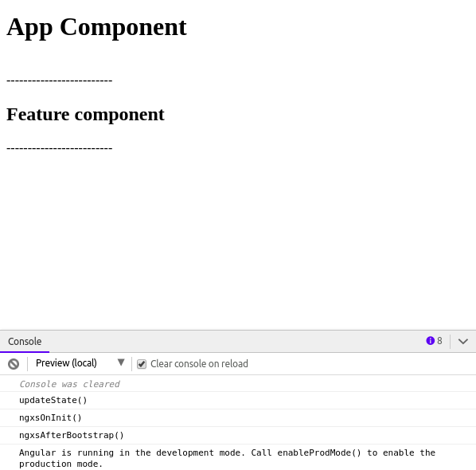The width and height of the screenshot is (476, 470).
Task: Toggle Clear console on reload checkbox
Action: 142,364
